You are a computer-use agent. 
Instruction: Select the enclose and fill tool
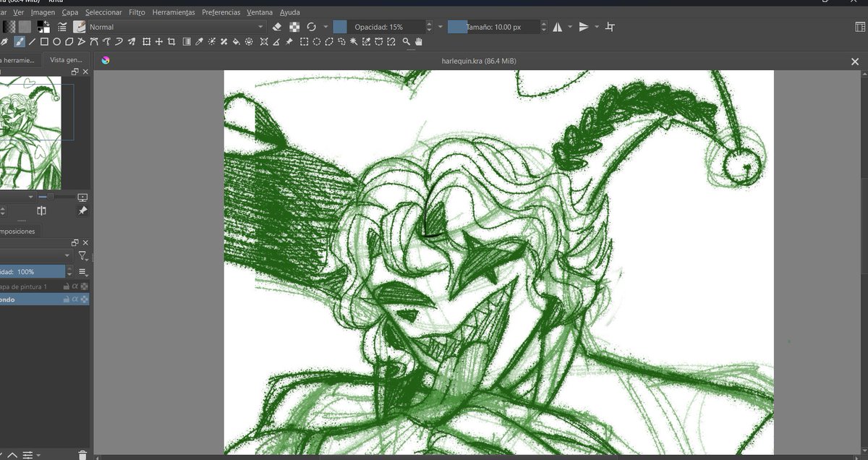tap(248, 41)
